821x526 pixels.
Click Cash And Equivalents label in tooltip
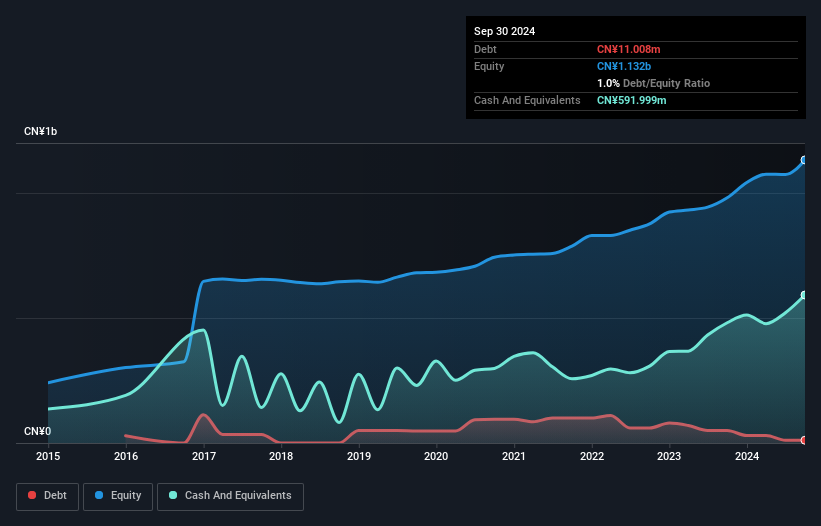tap(527, 100)
